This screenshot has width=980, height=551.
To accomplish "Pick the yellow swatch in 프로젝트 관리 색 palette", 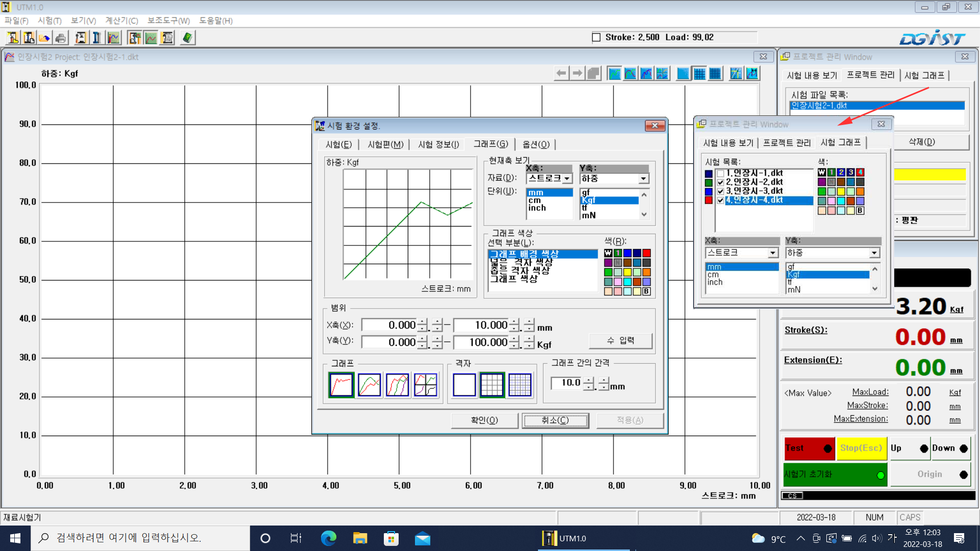I will pos(841,191).
